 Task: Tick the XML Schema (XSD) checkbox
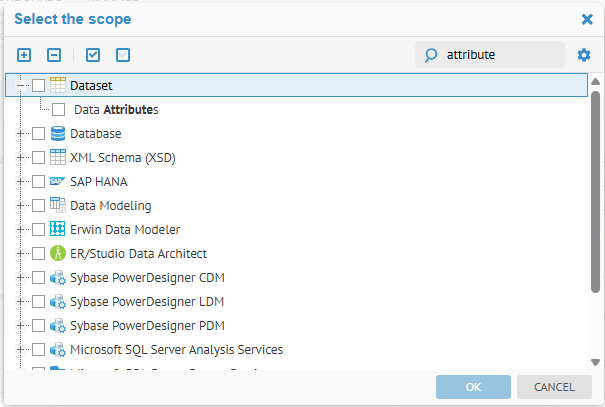tap(39, 158)
